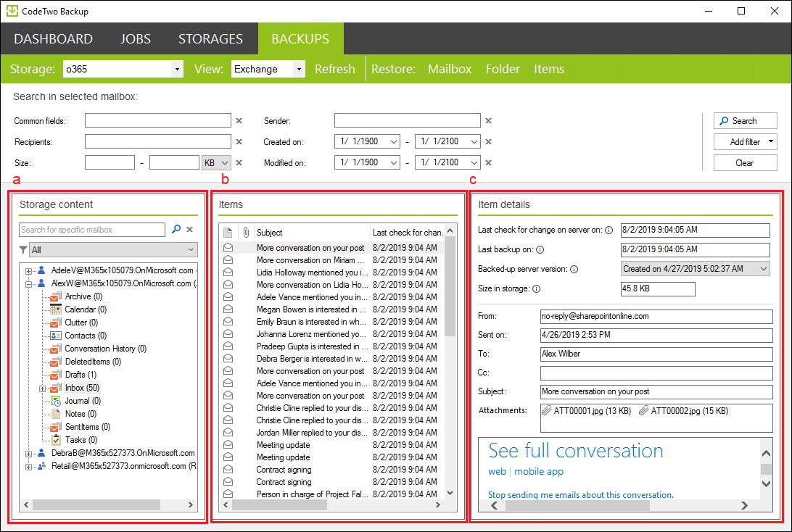Select 'Megan Bowen is interested in' item
Screen dimensions: 792x532
[331, 309]
